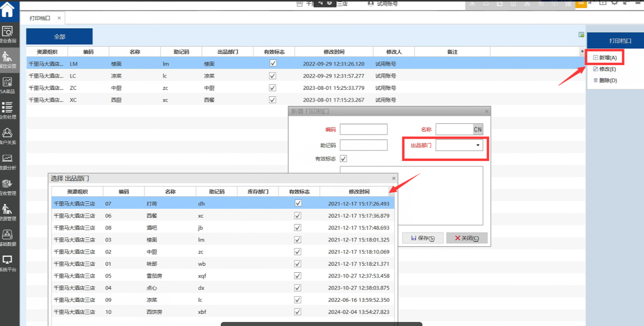Image resolution: width=644 pixels, height=326 pixels.
Task: Click the green export icon above the table
Action: point(581,35)
